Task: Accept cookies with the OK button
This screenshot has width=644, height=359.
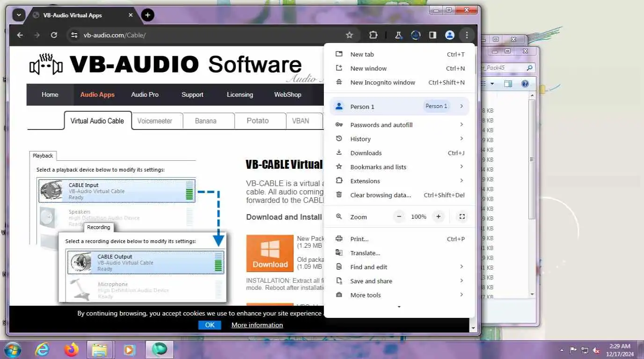Action: 210,325
